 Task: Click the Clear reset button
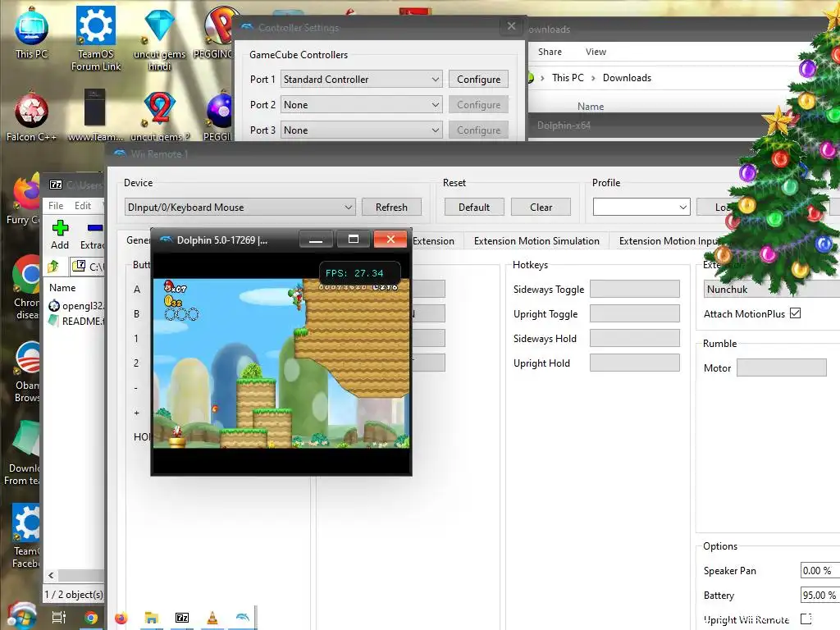coord(541,208)
